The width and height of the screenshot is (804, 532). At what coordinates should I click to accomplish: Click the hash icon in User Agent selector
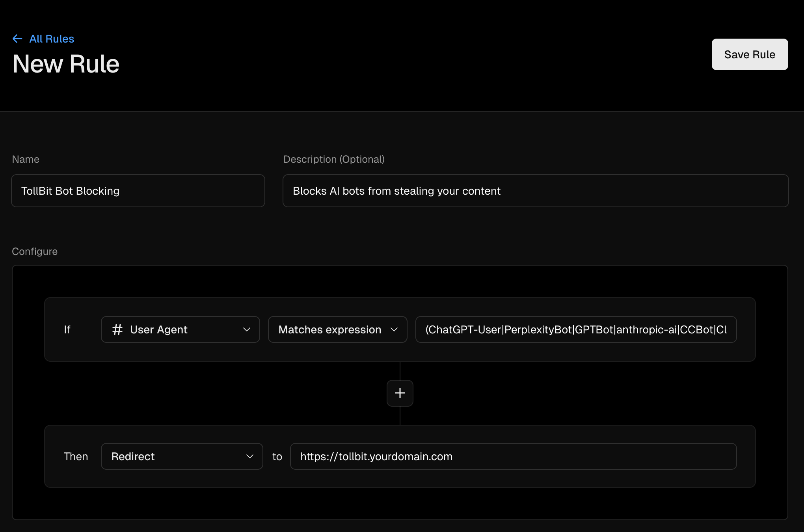117,329
